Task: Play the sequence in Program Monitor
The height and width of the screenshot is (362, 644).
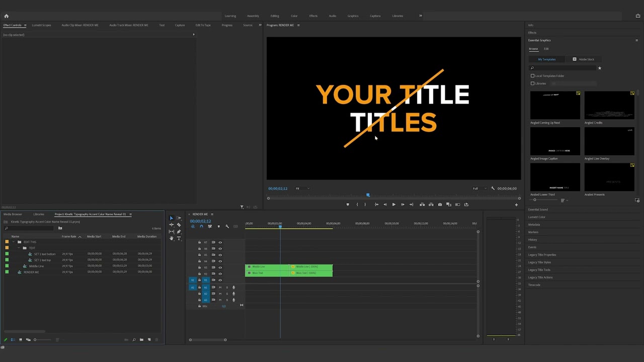Action: 393,205
